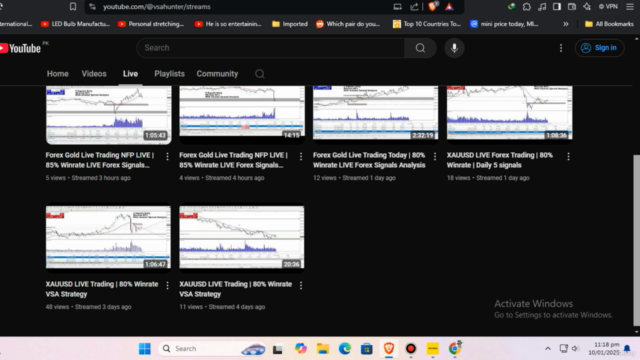Viewport: 640px width, 360px height.
Task: Open the browser hamburger menu
Action: (630, 7)
